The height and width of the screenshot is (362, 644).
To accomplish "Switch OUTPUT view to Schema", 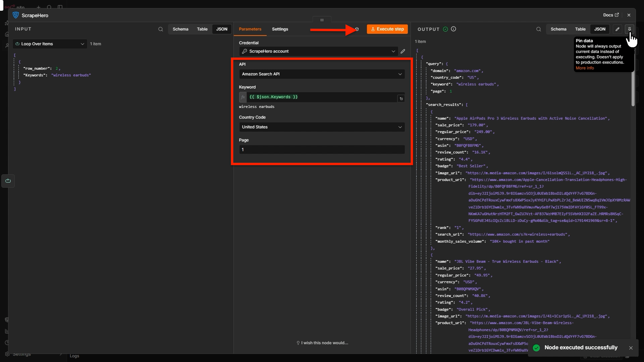I will pos(558,29).
